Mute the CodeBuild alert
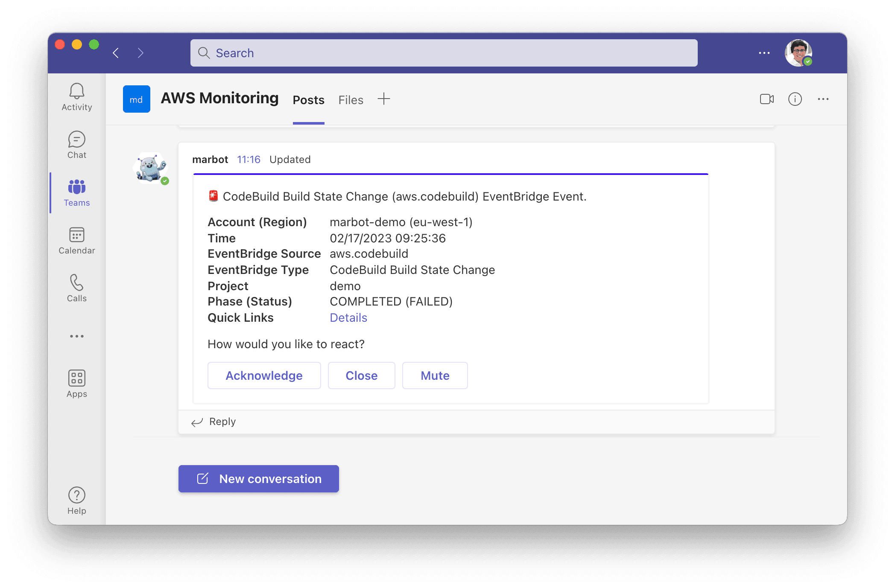895x588 pixels. tap(435, 376)
